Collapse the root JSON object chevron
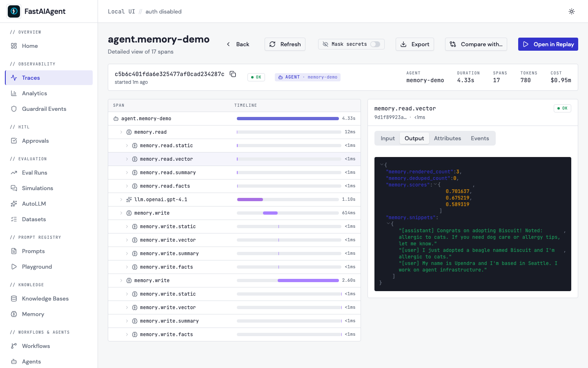Screen dimensions: 588x368 (382, 165)
